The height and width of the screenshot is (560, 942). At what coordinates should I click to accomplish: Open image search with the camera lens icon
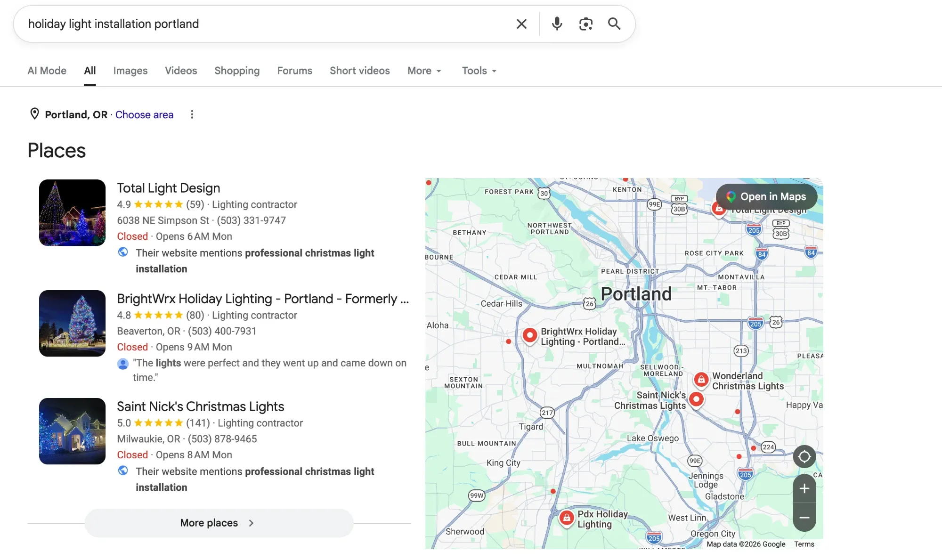tap(585, 24)
